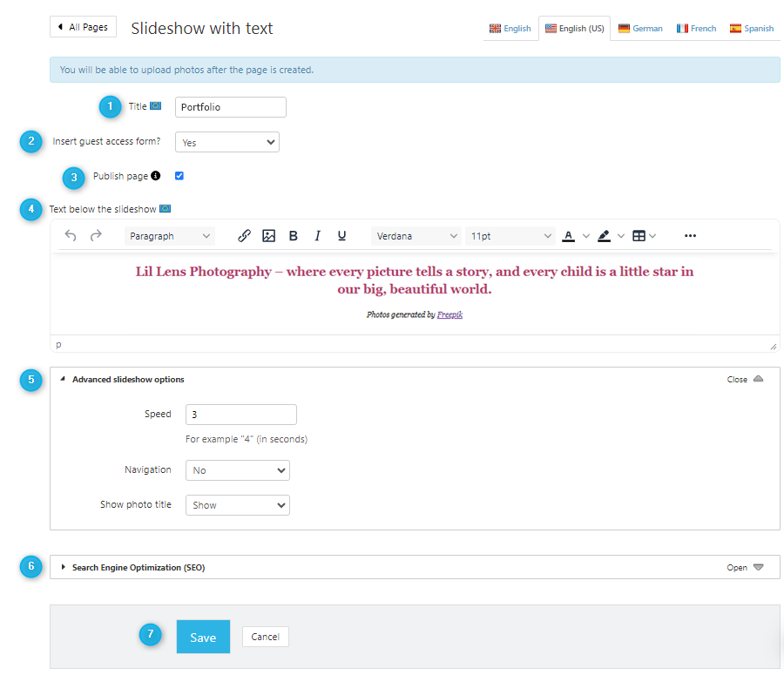This screenshot has height=675, width=784.
Task: Open the Verdana font family dropdown
Action: [x=416, y=236]
